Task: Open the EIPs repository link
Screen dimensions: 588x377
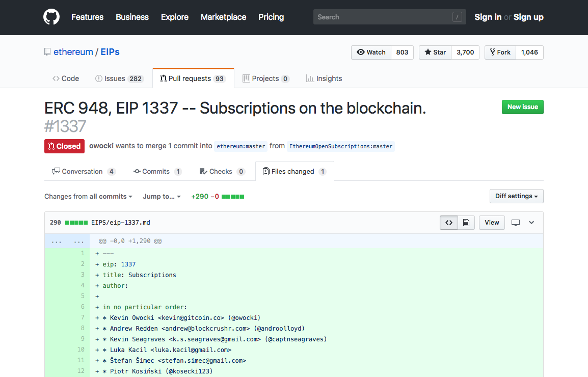Action: [110, 52]
